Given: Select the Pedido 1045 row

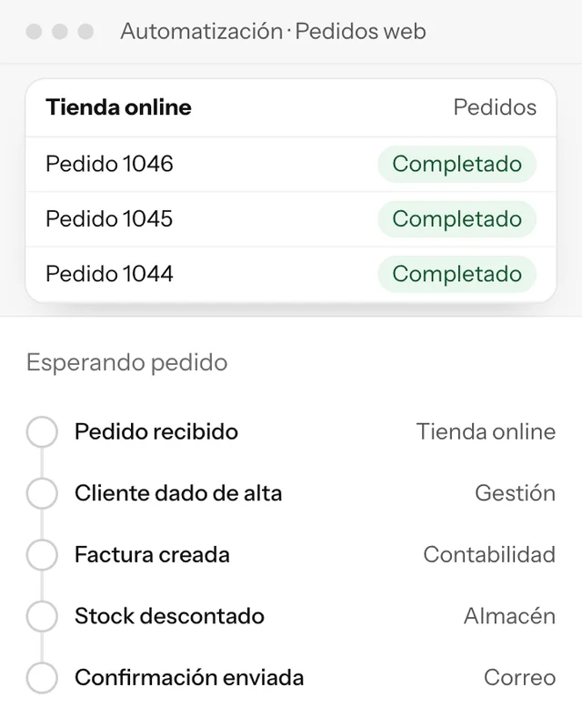Looking at the screenshot, I should pos(291,219).
